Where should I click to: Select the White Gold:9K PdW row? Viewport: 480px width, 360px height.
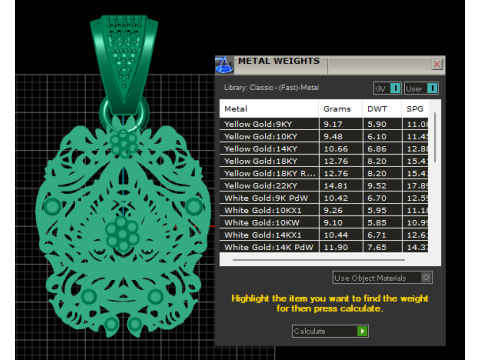click(x=324, y=198)
